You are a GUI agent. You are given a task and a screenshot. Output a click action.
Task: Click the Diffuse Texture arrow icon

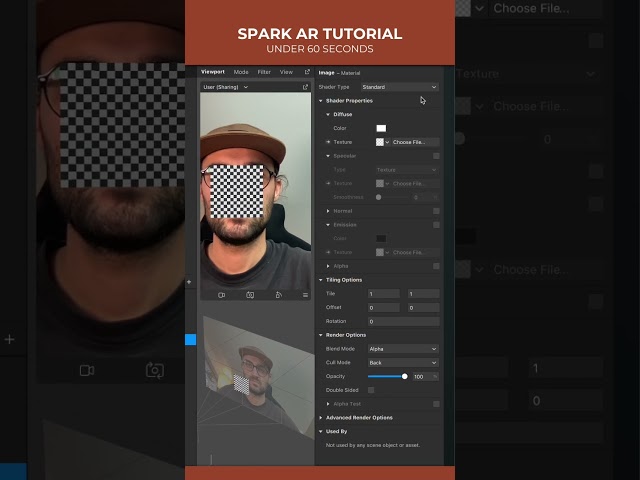[x=328, y=142]
